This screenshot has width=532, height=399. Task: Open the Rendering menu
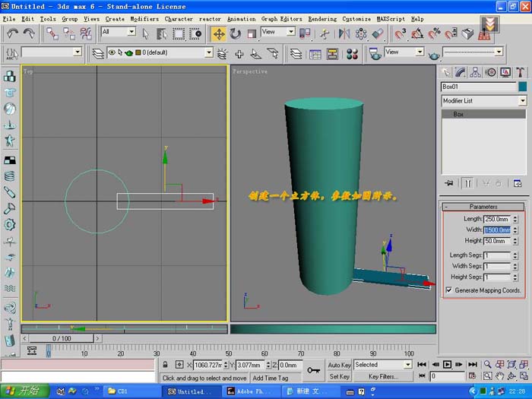322,19
